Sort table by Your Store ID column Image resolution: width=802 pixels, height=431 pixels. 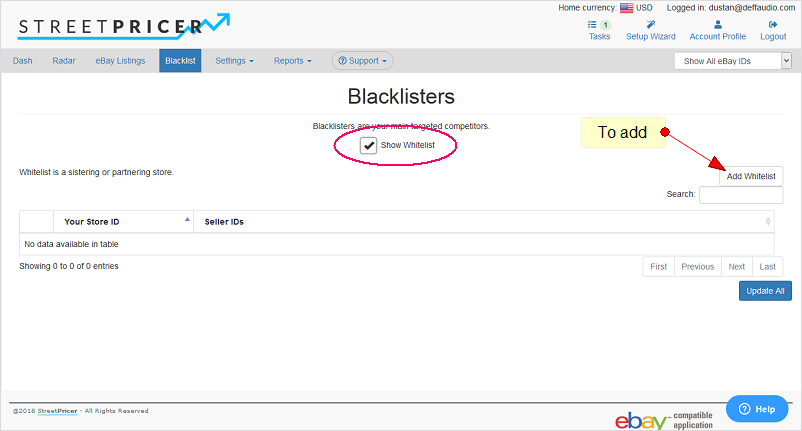click(105, 221)
